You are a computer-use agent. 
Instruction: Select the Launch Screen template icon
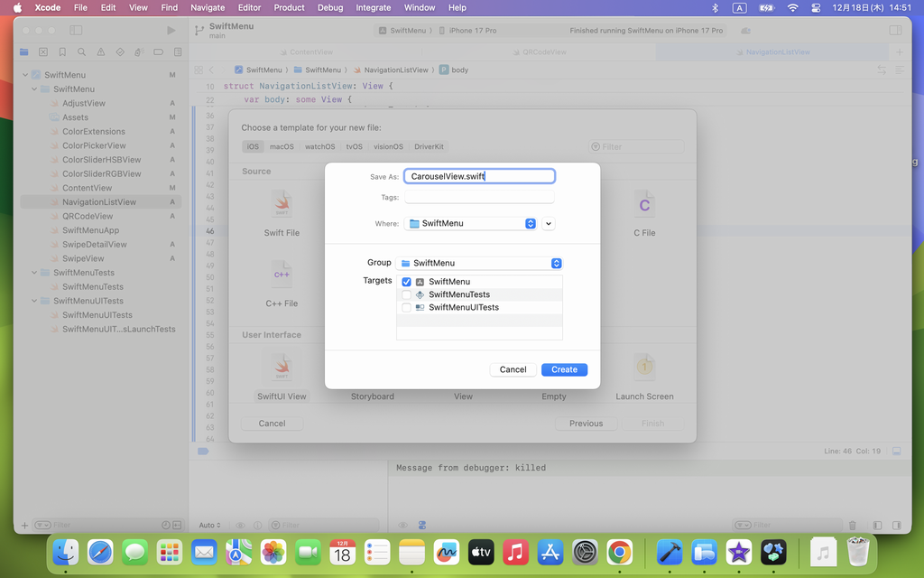click(x=644, y=368)
